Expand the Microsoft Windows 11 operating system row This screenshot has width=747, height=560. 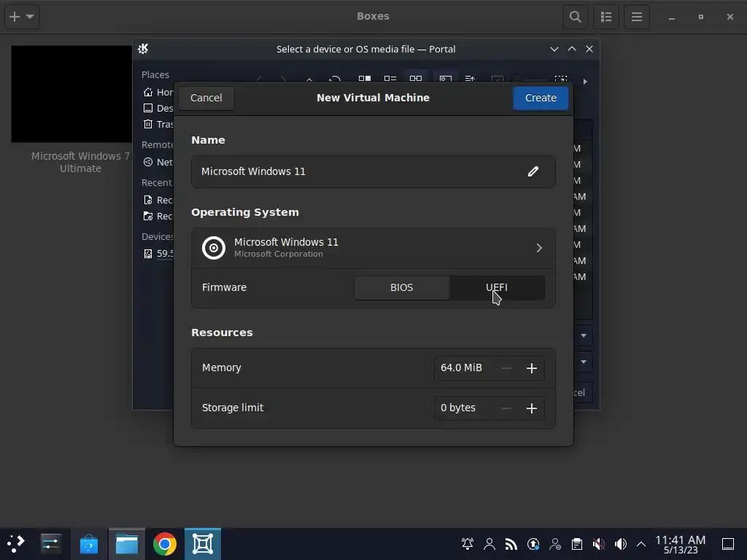[x=373, y=248]
